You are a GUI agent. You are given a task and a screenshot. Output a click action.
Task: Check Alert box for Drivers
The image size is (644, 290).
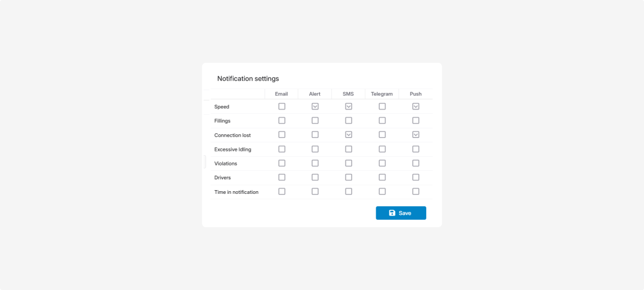315,177
